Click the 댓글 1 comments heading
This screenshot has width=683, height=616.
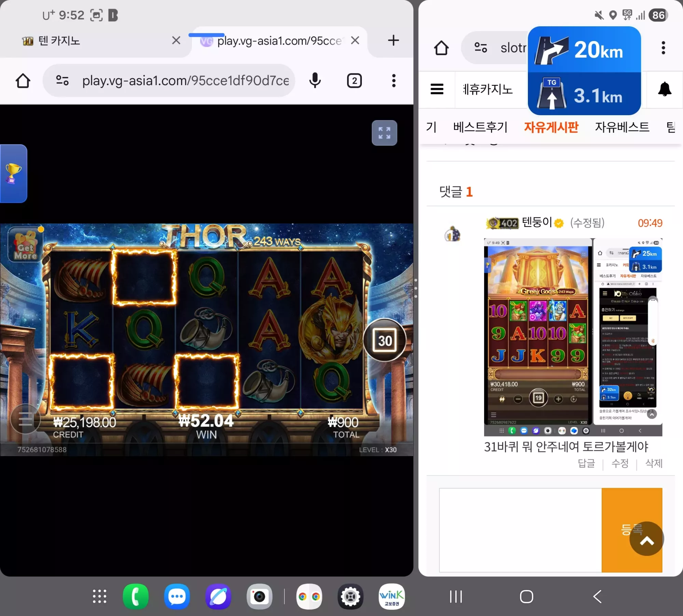click(x=456, y=191)
